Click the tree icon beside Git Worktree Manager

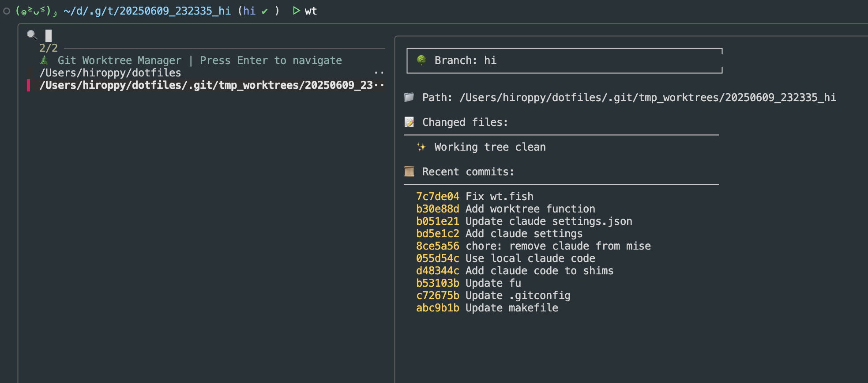[44, 60]
